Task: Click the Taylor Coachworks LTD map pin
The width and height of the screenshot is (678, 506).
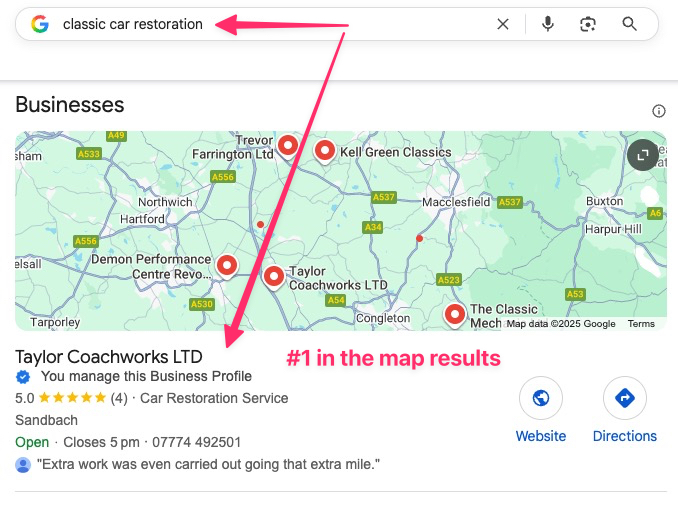Action: click(274, 277)
